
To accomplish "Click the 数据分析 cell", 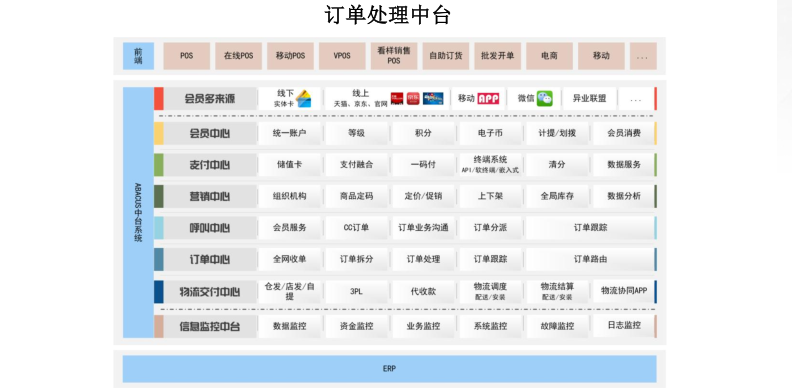I will click(x=624, y=196).
